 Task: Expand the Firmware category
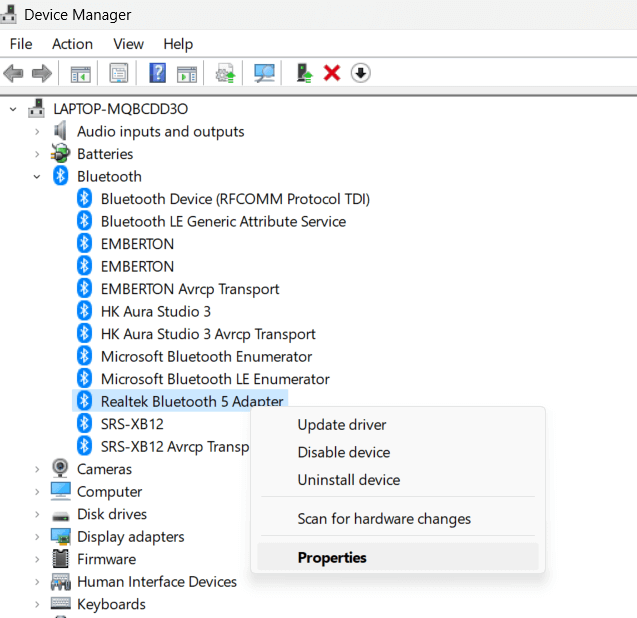click(x=37, y=559)
